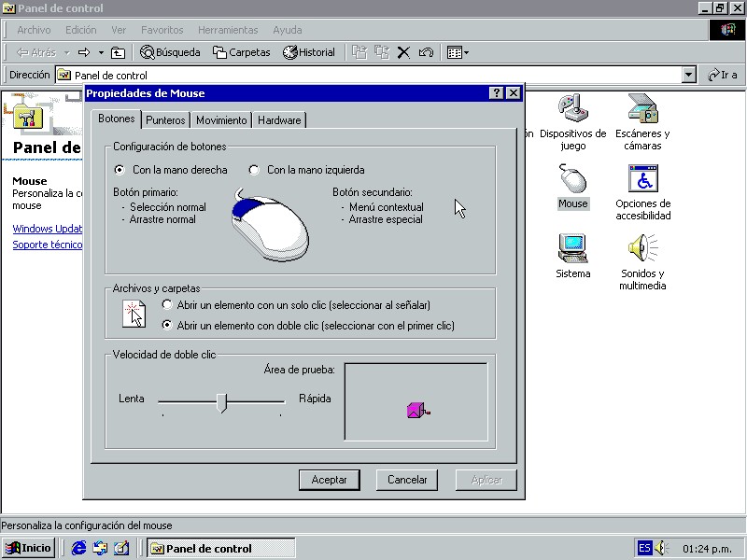747x560 pixels.
Task: Click the ES language indicator in tray
Action: pyautogui.click(x=644, y=548)
